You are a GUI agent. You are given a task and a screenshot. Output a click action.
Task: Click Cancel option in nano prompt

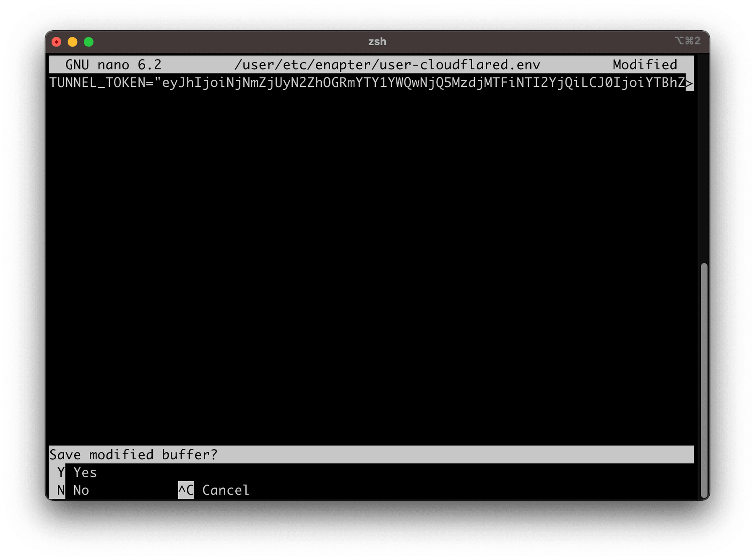(x=226, y=490)
